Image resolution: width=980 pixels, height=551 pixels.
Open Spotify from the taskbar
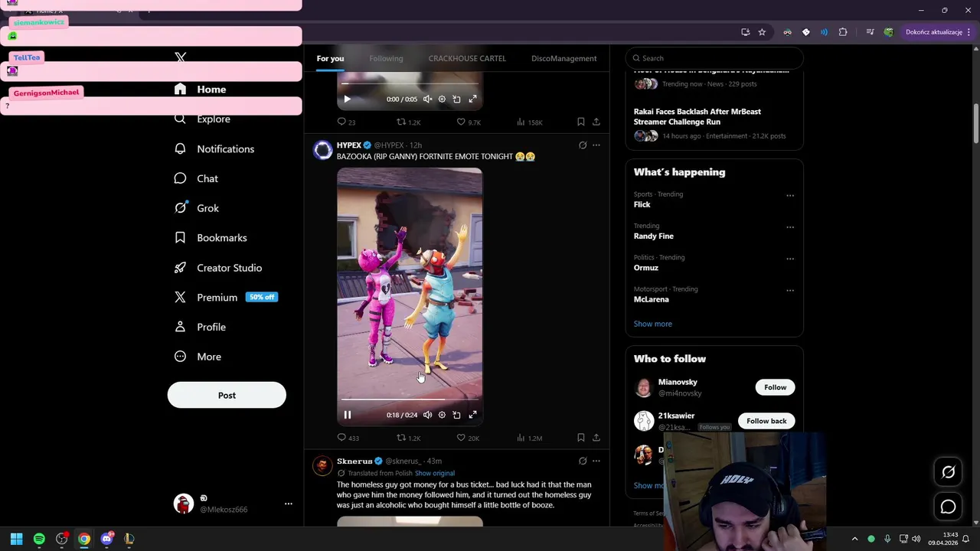(39, 539)
